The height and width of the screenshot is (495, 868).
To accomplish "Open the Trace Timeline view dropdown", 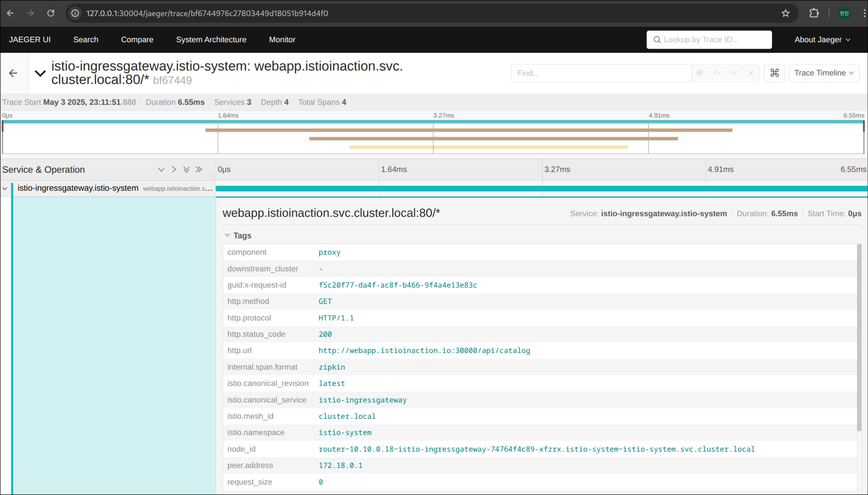I will (824, 73).
